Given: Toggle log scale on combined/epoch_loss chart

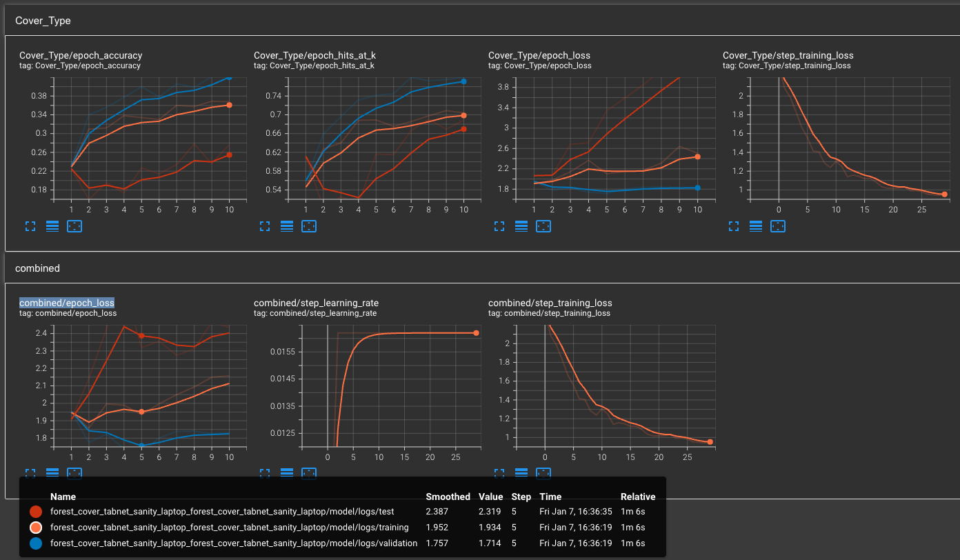Looking at the screenshot, I should click(52, 473).
